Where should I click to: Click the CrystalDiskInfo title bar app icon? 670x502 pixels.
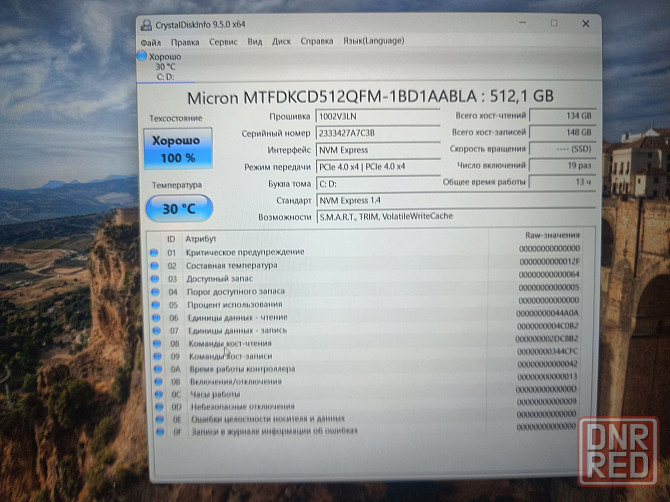(x=146, y=25)
